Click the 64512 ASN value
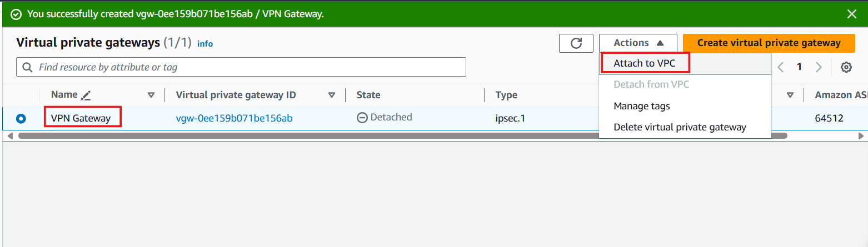 coord(829,118)
